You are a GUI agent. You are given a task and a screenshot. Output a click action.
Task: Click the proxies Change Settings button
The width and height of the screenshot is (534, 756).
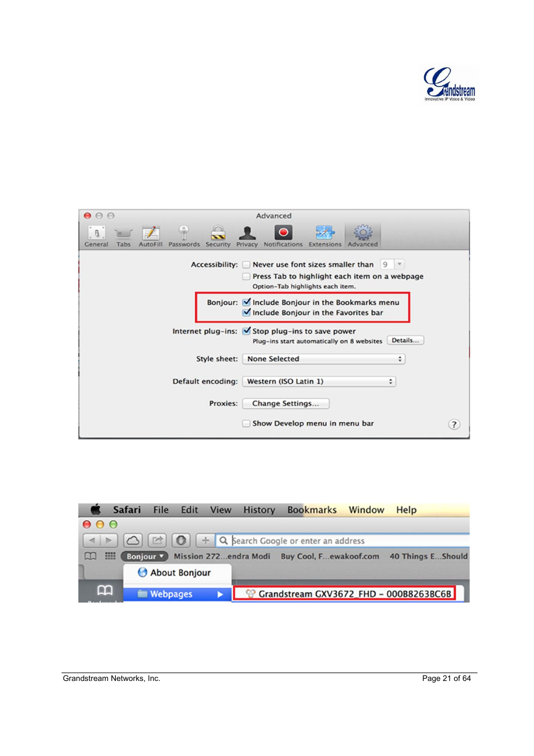point(285,403)
